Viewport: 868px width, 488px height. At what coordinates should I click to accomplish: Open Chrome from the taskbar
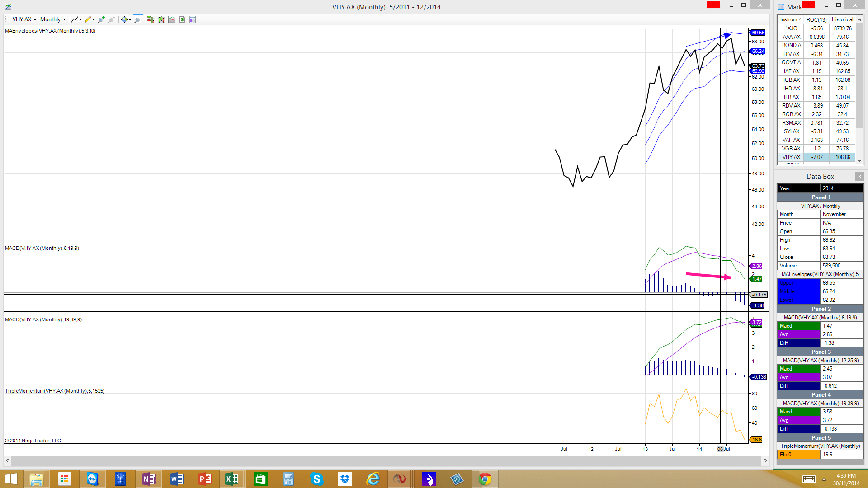coord(485,479)
